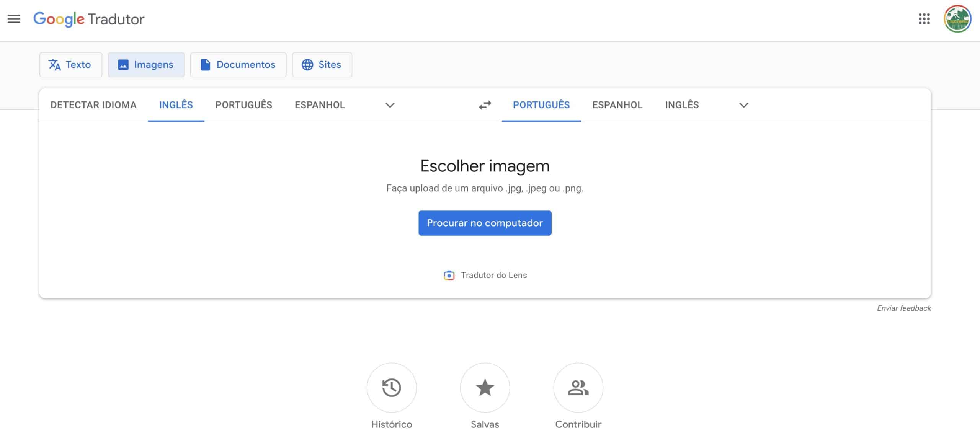The height and width of the screenshot is (442, 980).
Task: Open the Contribuir people icon
Action: point(578,388)
